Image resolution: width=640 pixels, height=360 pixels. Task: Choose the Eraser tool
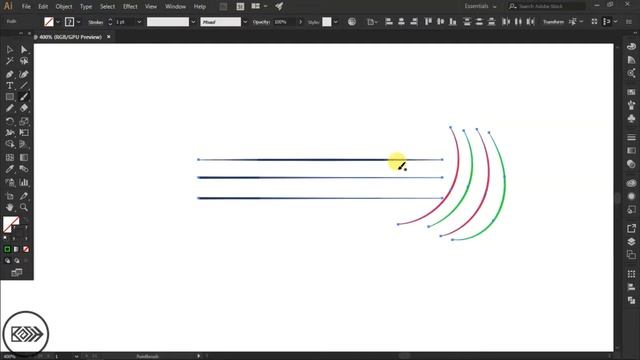coord(24,108)
